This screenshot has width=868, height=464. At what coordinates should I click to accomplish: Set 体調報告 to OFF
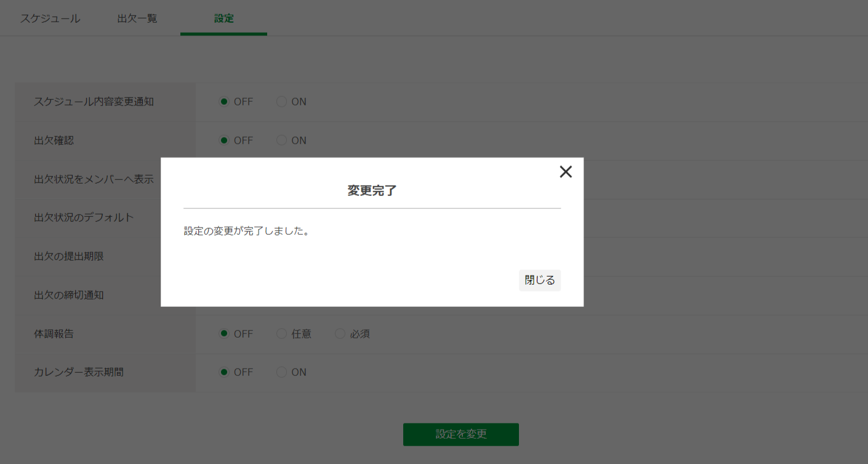pyautogui.click(x=224, y=333)
